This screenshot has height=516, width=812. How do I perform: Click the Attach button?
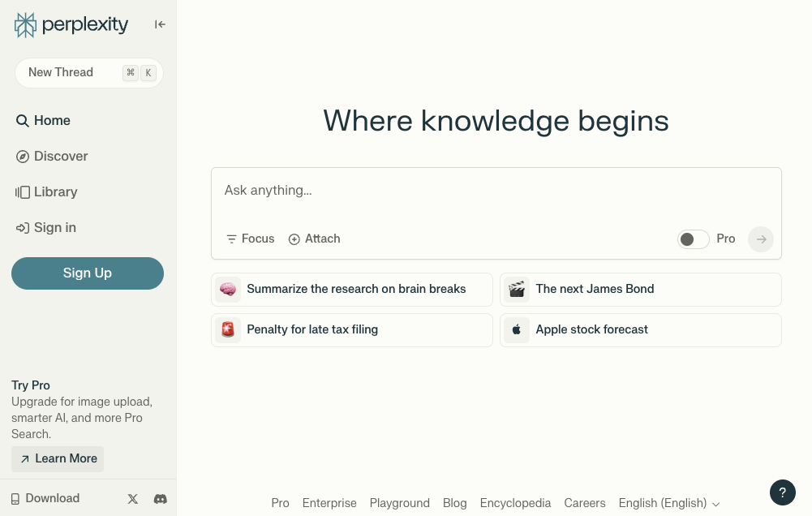point(315,239)
